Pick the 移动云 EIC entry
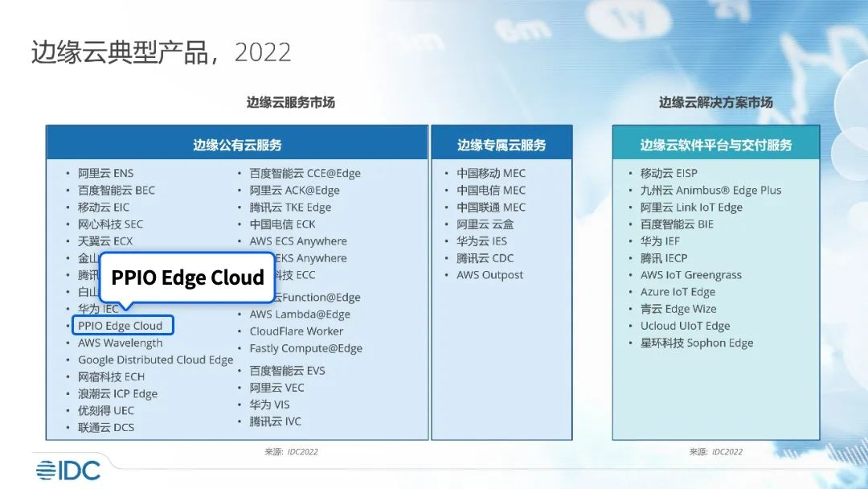The height and width of the screenshot is (489, 868). tap(104, 208)
